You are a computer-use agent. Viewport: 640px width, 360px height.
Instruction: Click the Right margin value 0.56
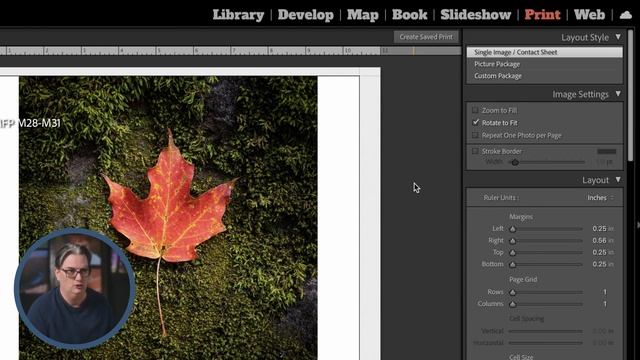599,240
